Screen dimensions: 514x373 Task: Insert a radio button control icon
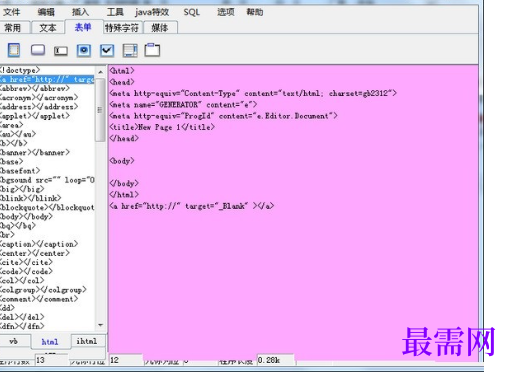coord(84,50)
